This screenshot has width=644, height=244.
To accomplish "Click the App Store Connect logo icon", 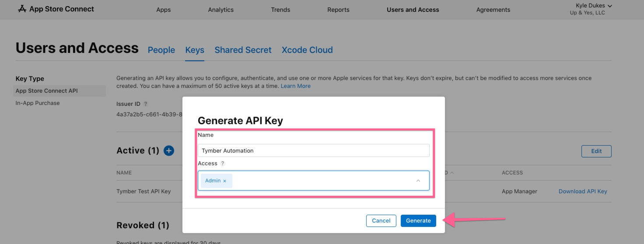I will (22, 9).
